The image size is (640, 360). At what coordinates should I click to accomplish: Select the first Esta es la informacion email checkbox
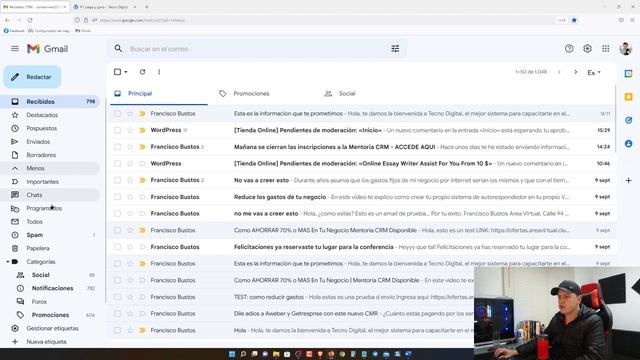click(117, 113)
